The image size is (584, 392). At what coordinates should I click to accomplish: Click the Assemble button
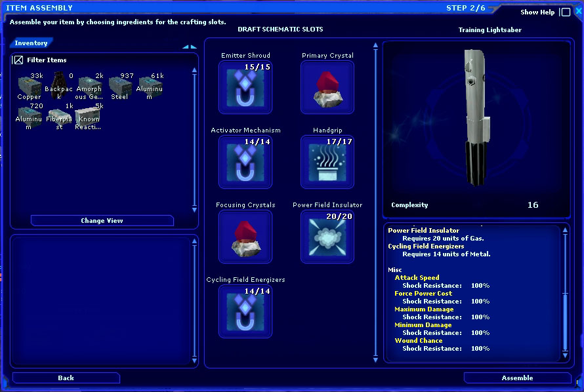coord(517,378)
